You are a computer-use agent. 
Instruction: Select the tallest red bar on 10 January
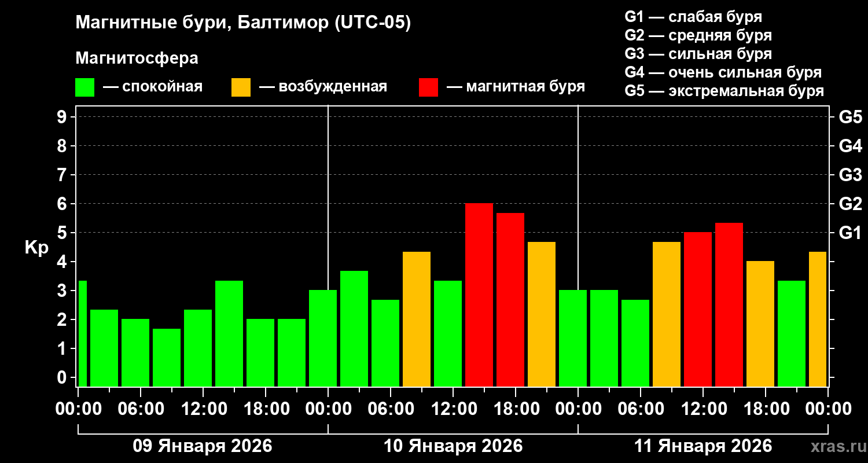[x=479, y=295]
